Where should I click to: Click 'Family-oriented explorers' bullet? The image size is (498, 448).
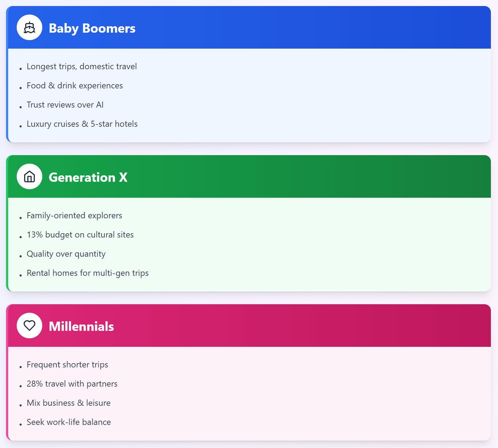[x=74, y=215]
